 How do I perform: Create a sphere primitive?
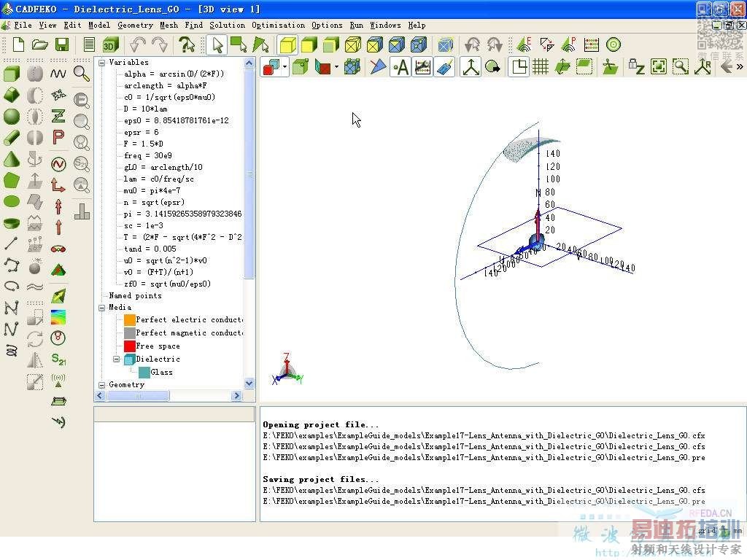12,116
